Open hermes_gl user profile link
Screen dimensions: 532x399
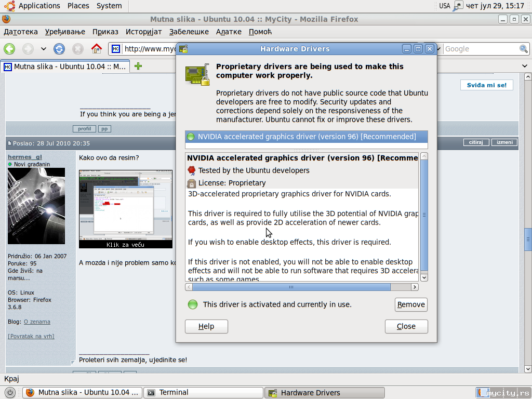(x=25, y=157)
